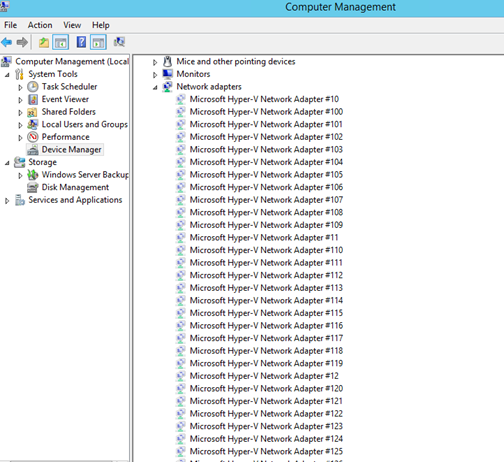504x462 pixels.
Task: Select Microsoft Hyper-V Network Adapter #122
Action: (x=266, y=414)
